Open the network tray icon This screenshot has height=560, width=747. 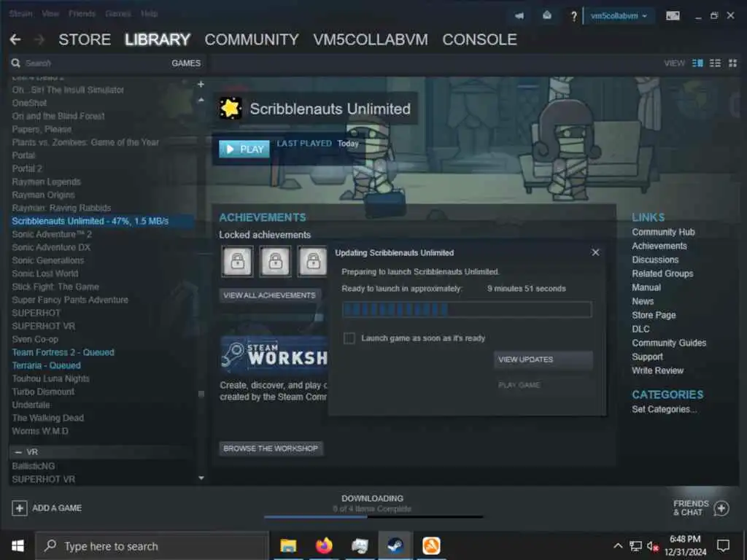[635, 546]
